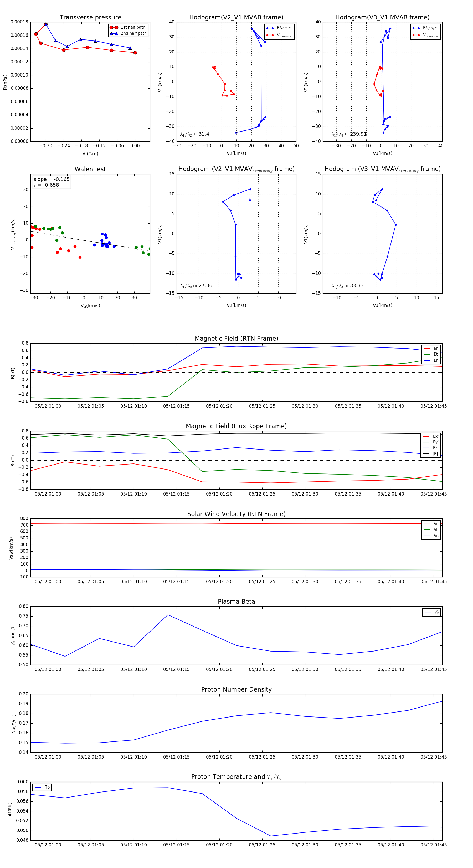Click the minimum point of proton temperature curve

coord(271,836)
